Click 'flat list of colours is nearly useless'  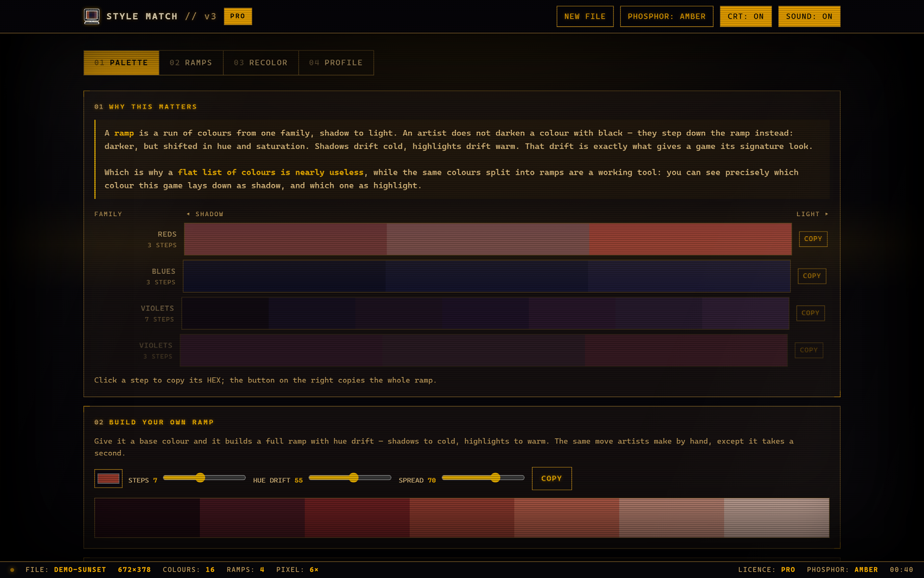(271, 172)
